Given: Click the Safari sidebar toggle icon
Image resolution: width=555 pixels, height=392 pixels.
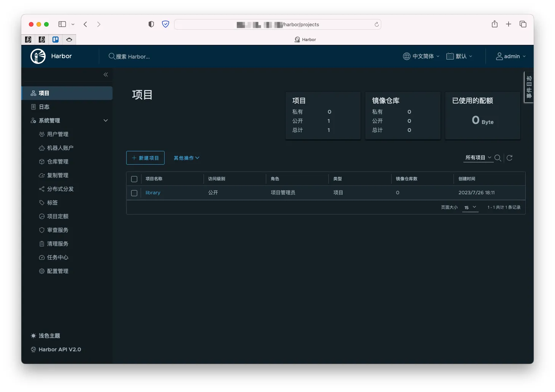Looking at the screenshot, I should pos(62,24).
